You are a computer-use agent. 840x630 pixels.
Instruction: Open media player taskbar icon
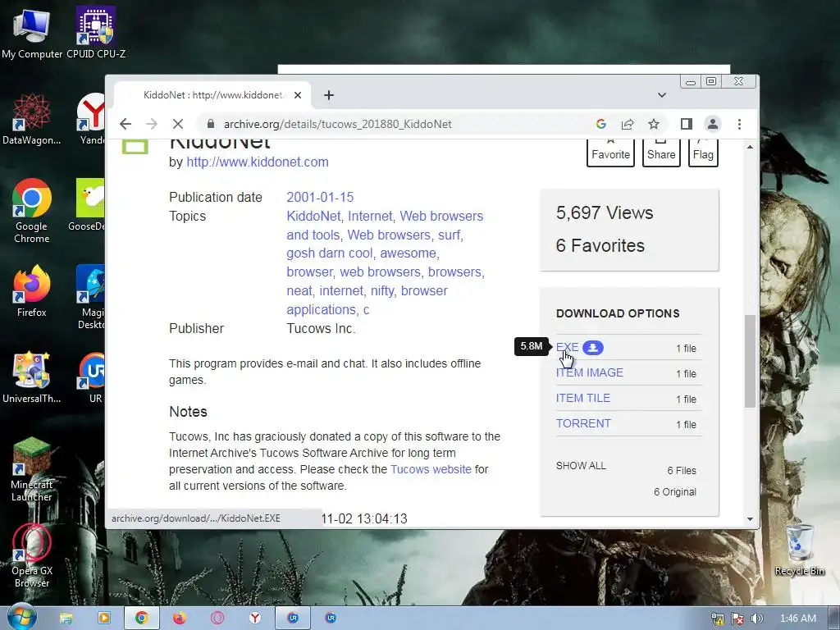click(x=103, y=619)
